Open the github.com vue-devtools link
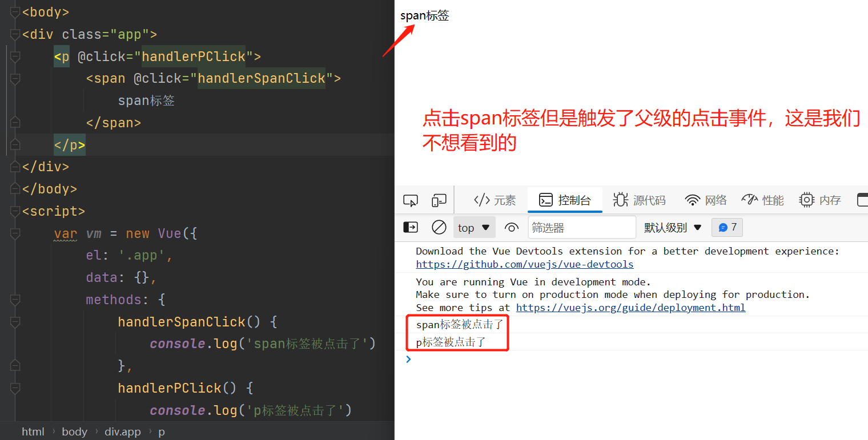 [x=524, y=264]
